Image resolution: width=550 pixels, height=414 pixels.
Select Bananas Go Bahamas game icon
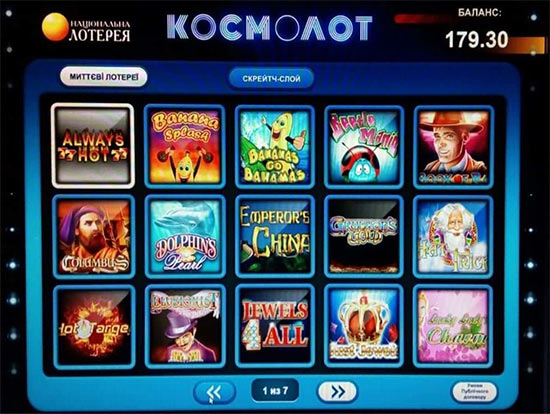point(275,147)
